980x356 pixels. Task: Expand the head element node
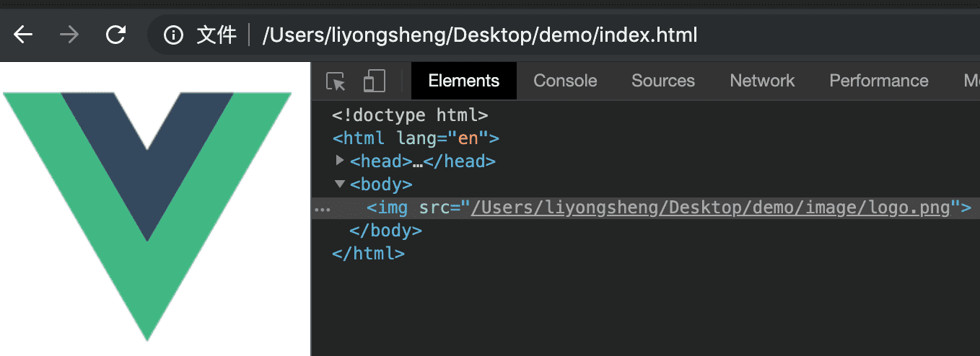341,161
